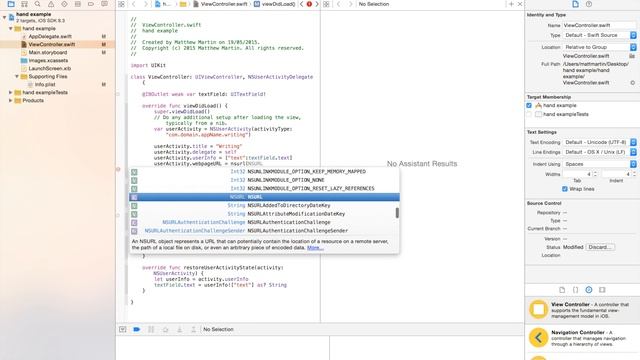Click the pause program execution icon

(151, 329)
